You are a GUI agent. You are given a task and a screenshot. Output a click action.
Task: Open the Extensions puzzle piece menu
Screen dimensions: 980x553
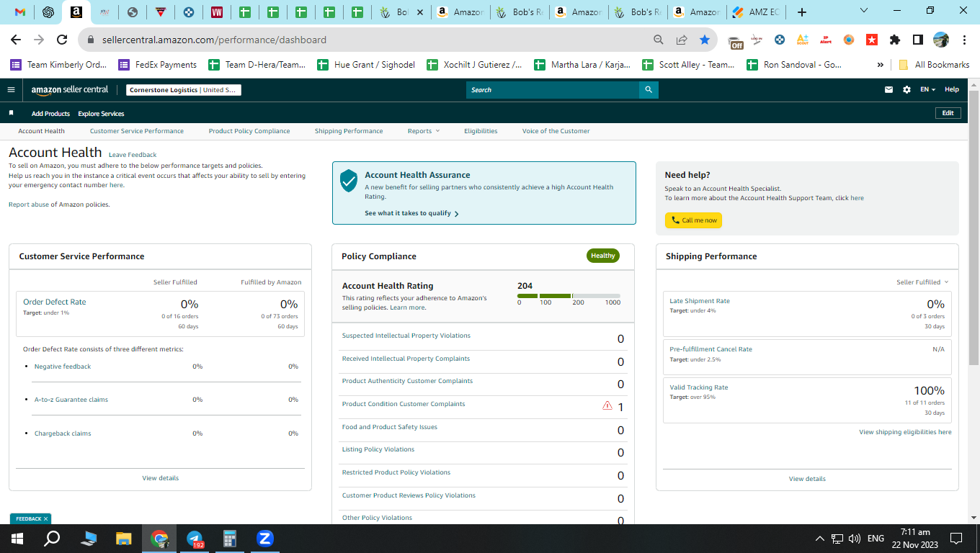coord(895,40)
